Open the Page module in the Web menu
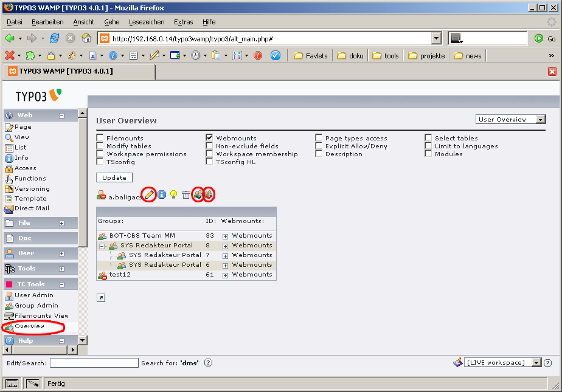This screenshot has width=562, height=392. click(x=23, y=127)
